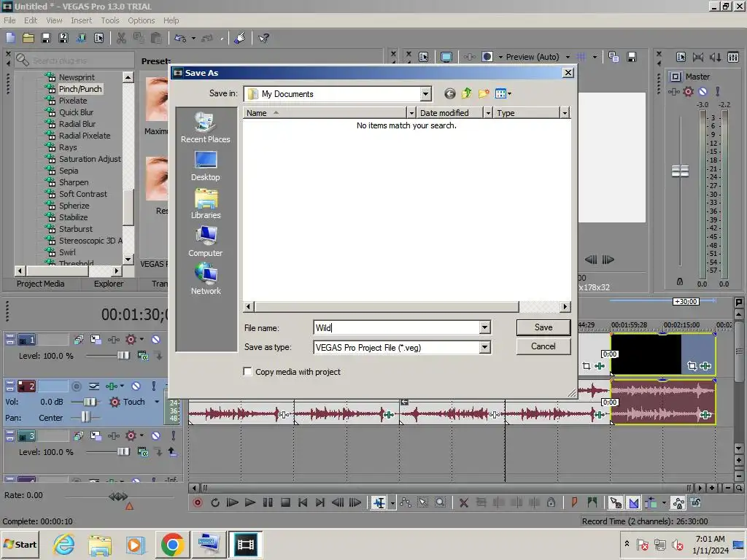
Task: Click the Save disk icon in toolbar
Action: point(46,38)
